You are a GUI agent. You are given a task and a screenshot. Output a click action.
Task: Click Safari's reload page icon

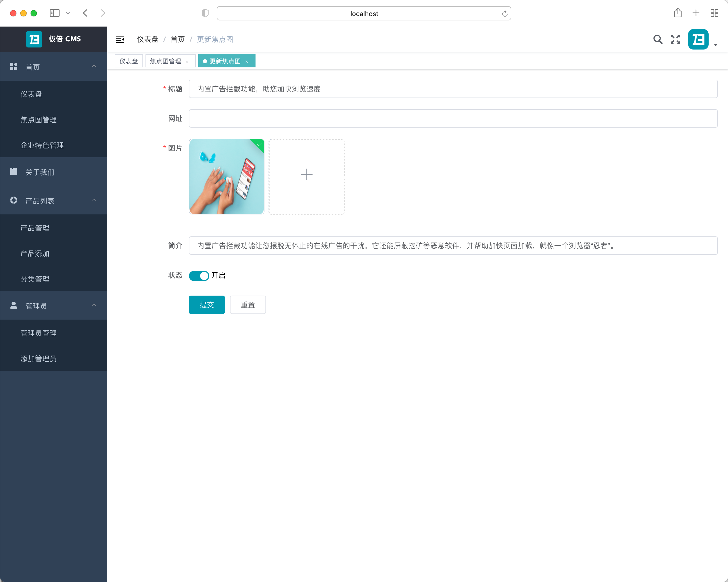point(504,14)
